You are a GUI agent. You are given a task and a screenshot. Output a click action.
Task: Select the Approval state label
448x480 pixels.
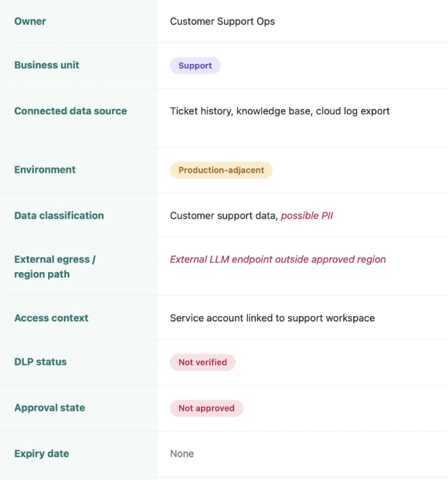tap(49, 408)
